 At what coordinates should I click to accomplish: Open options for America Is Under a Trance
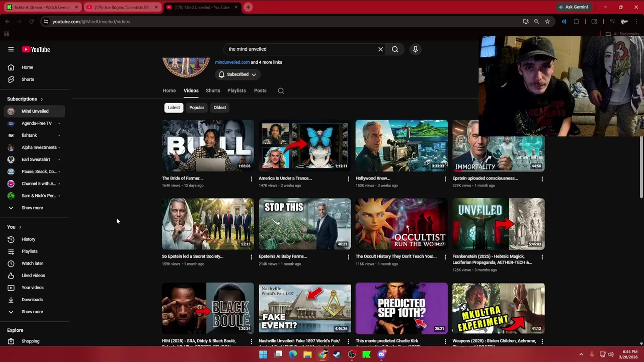pos(348,179)
